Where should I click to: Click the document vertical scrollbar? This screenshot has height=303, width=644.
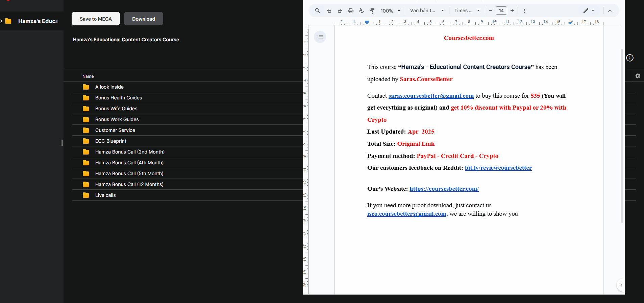[x=622, y=136]
